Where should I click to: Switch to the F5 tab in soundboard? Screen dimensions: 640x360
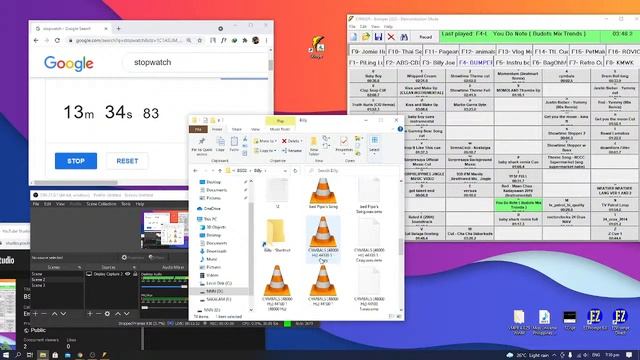tap(512, 62)
